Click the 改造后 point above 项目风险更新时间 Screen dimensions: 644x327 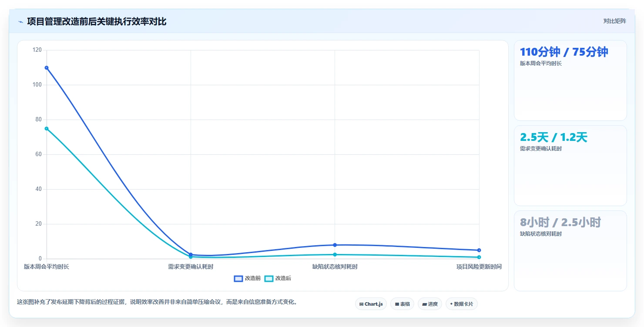tap(479, 257)
